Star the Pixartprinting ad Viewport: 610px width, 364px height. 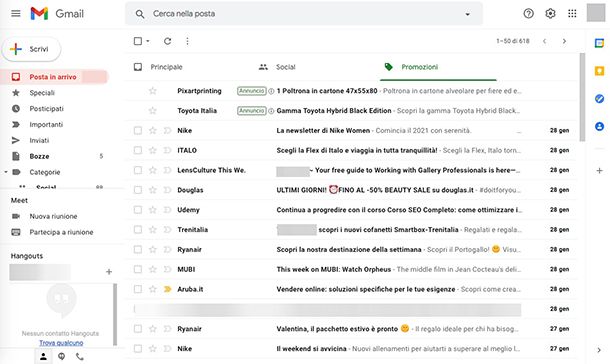point(152,91)
